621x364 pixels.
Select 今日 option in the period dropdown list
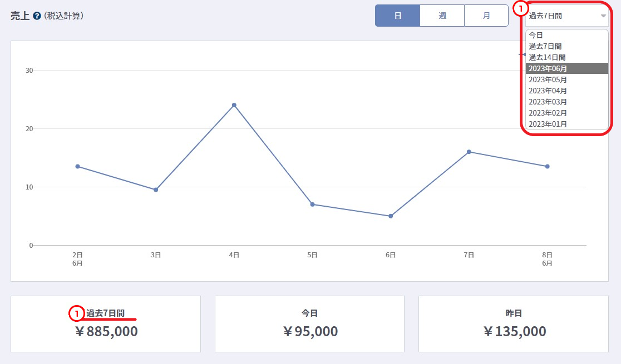(536, 35)
